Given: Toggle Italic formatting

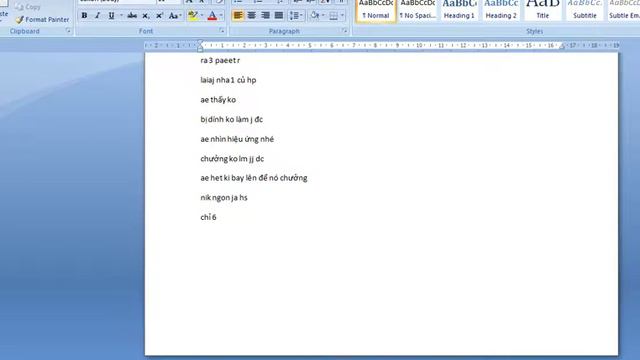Looking at the screenshot, I should [x=98, y=16].
